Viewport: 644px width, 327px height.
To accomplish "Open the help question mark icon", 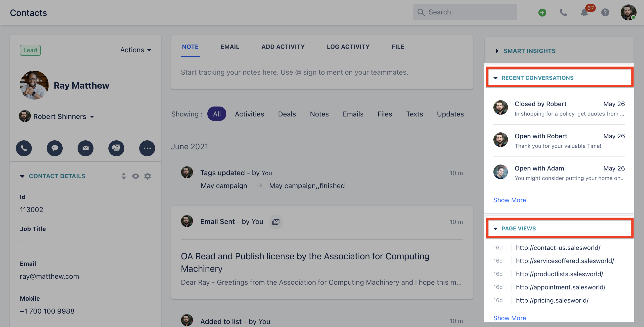I will coord(605,12).
